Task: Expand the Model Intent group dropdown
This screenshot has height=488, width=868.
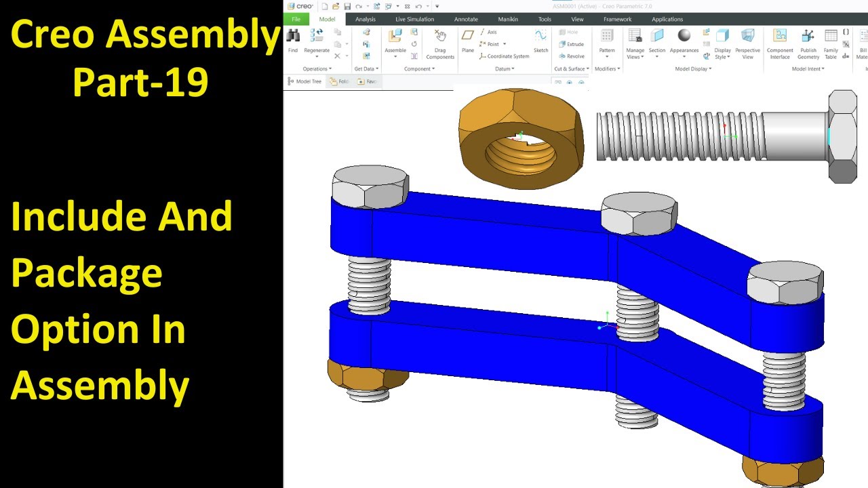Action: tap(808, 68)
